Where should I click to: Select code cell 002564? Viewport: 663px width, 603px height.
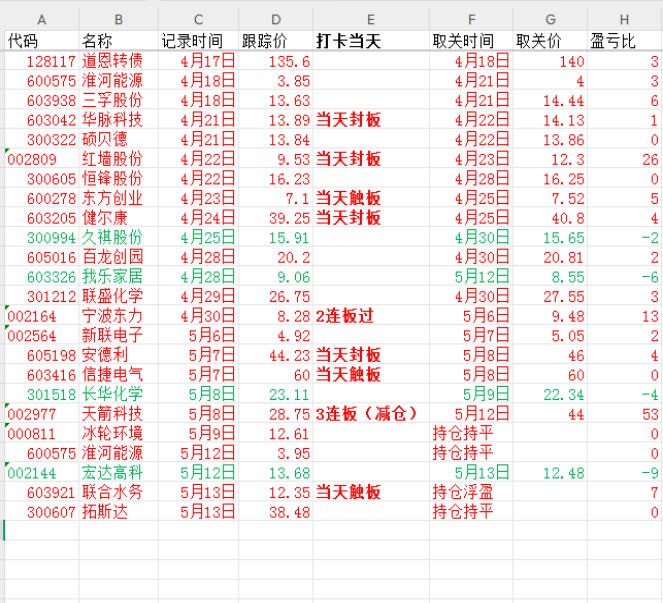click(41, 335)
